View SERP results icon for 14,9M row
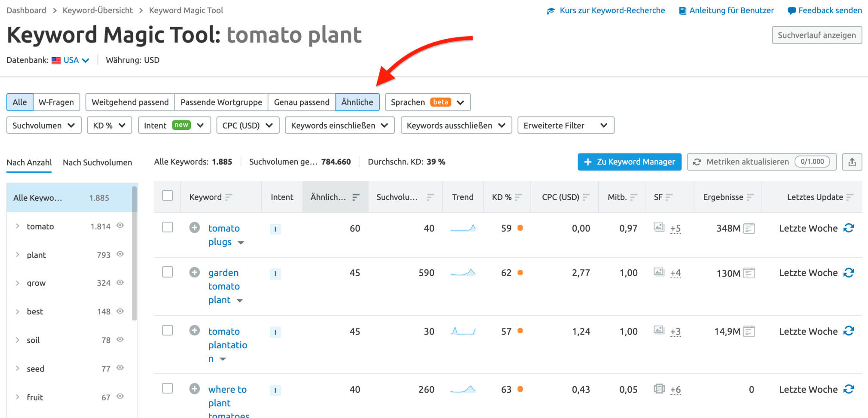This screenshot has height=418, width=868. (x=749, y=332)
